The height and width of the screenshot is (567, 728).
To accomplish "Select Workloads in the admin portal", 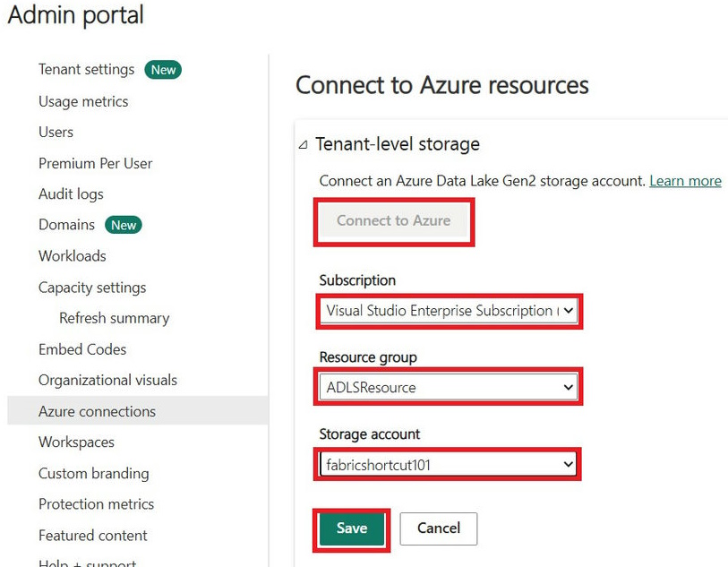I will 72,255.
